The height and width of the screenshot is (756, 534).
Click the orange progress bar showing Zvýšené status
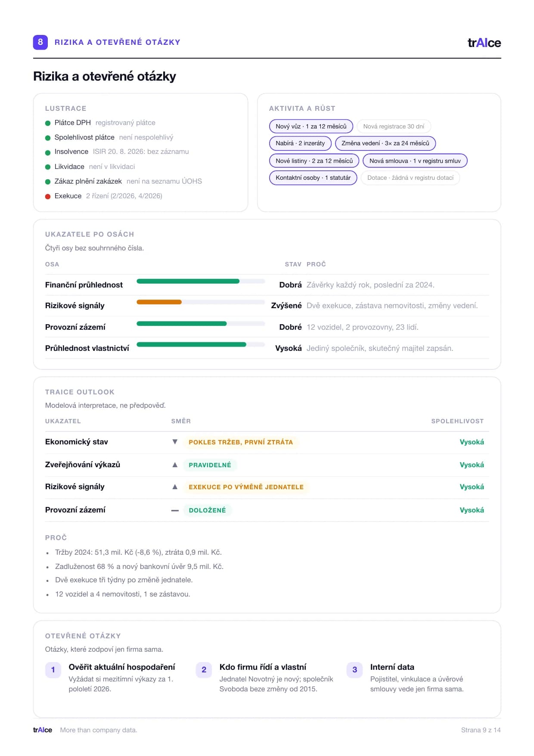(x=201, y=302)
